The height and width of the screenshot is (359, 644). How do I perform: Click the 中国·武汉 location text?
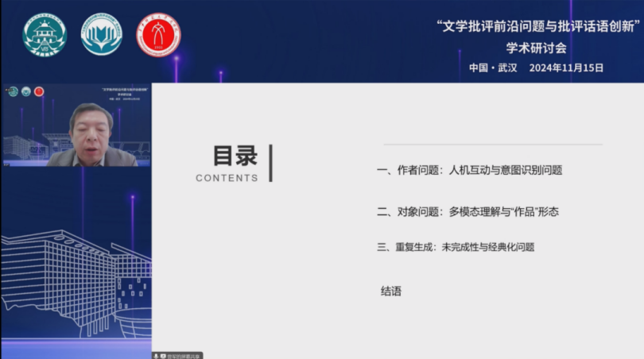point(493,68)
